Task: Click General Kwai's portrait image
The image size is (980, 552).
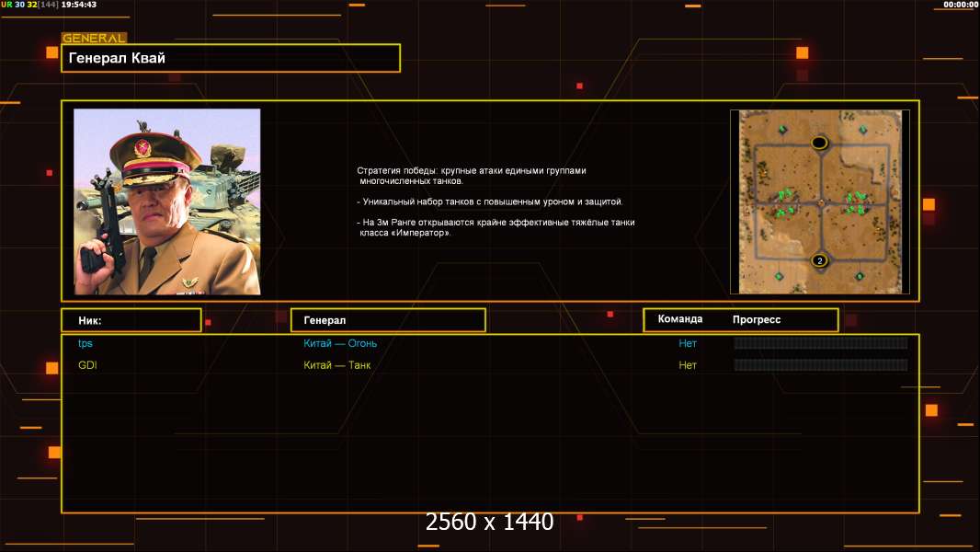Action: pos(167,201)
